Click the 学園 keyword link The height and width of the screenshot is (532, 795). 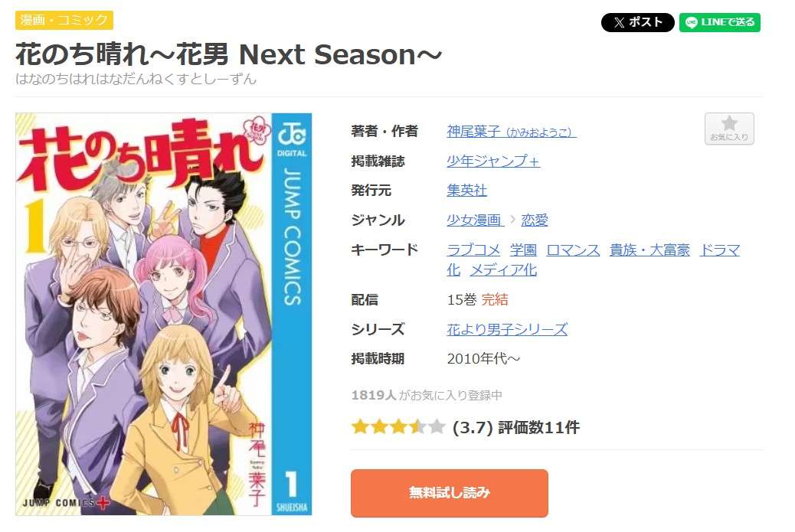click(523, 250)
